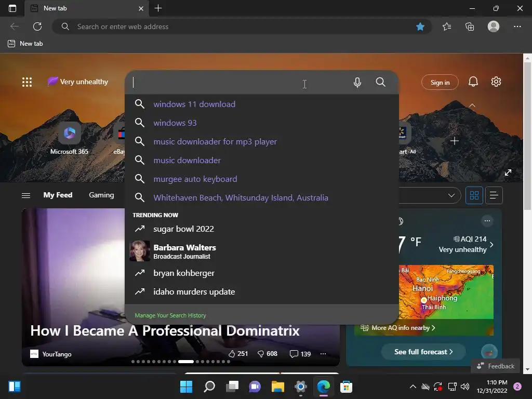Click the magnifier search button in search box
This screenshot has height=399, width=532.
coord(381,82)
